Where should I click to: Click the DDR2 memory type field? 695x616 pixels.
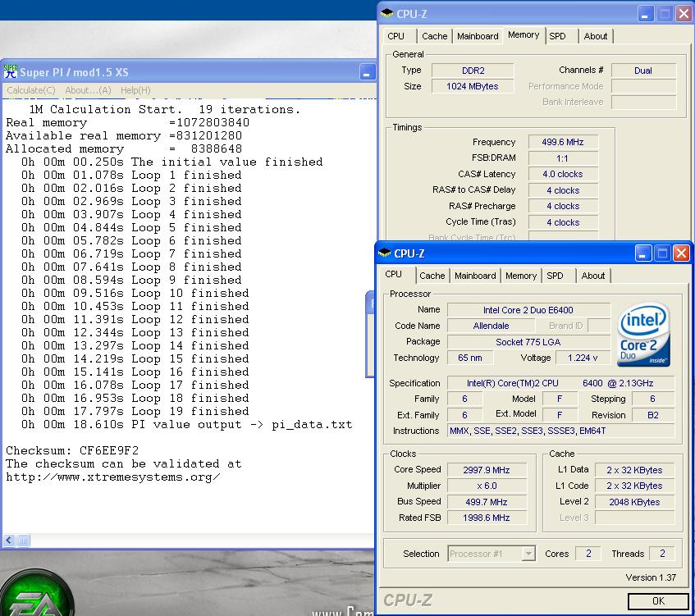[x=473, y=71]
